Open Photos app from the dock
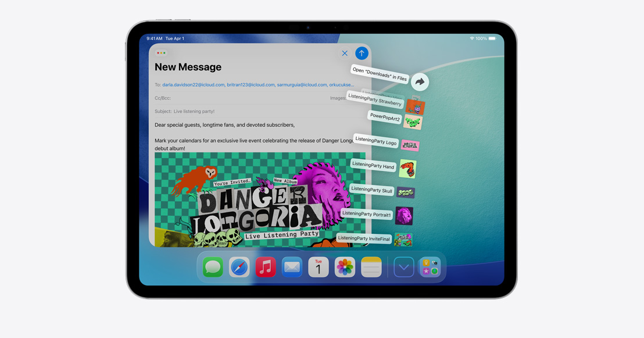This screenshot has height=338, width=644. tap(345, 267)
